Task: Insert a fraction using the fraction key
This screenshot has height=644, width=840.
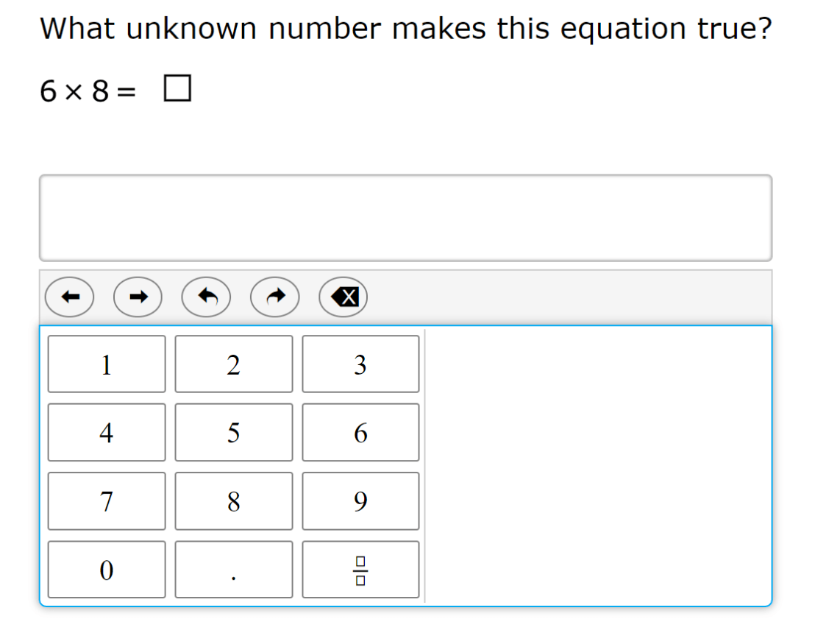Action: pyautogui.click(x=360, y=570)
